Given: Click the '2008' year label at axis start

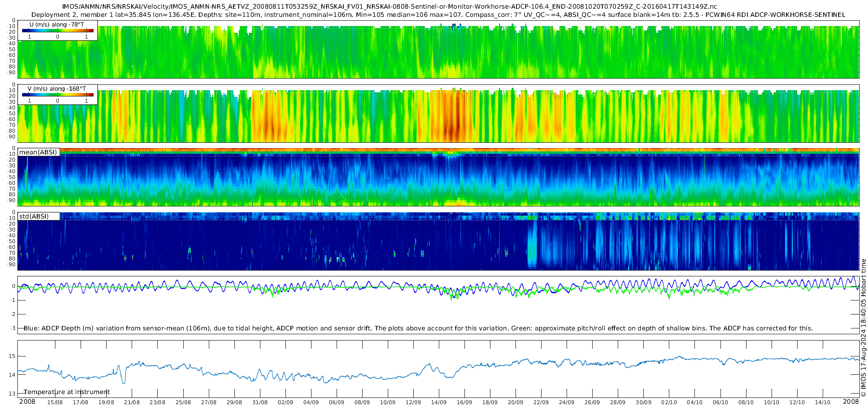Looking at the screenshot, I should tap(27, 401).
